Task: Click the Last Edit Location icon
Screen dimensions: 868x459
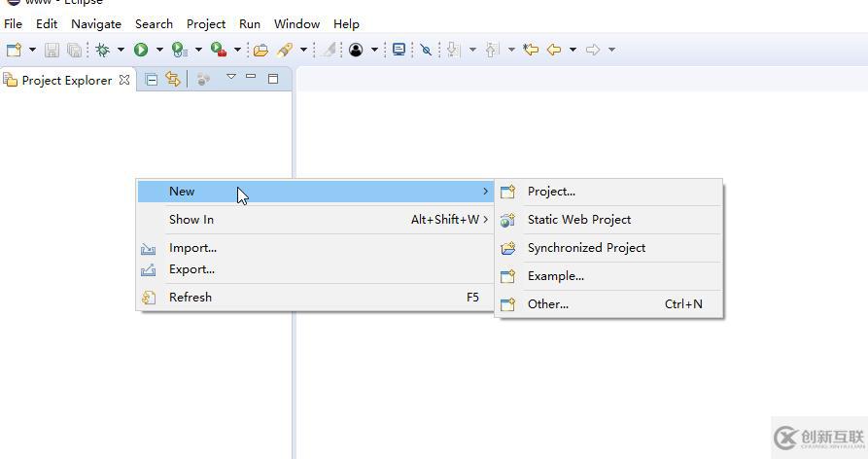Action: click(x=531, y=50)
